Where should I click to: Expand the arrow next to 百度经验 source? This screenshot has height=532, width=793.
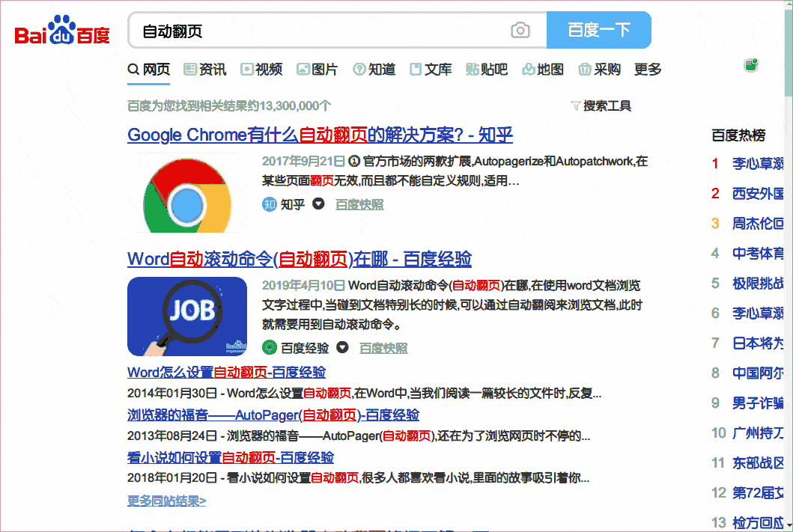pos(342,347)
